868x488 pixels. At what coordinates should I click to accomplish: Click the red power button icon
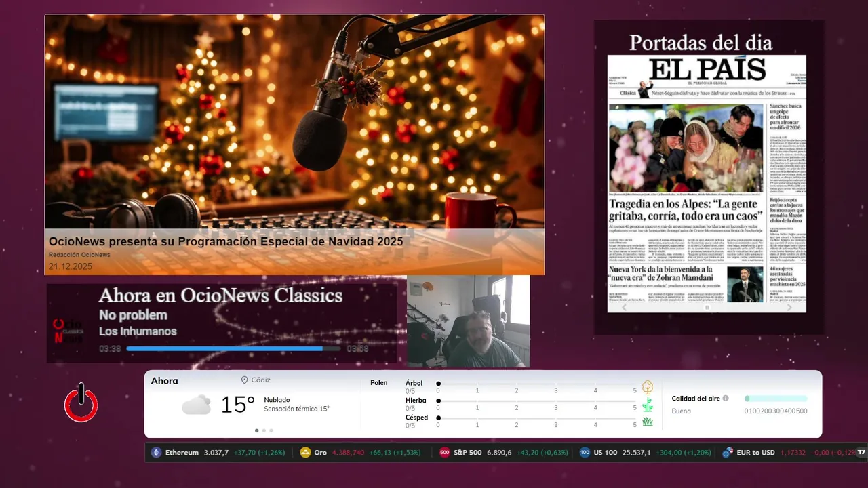pos(81,403)
